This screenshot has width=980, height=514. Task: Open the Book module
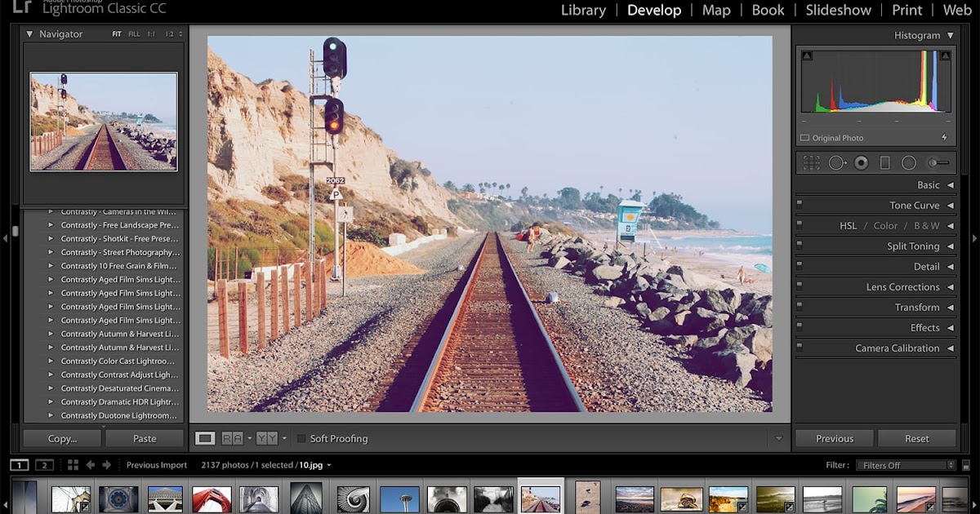[768, 10]
